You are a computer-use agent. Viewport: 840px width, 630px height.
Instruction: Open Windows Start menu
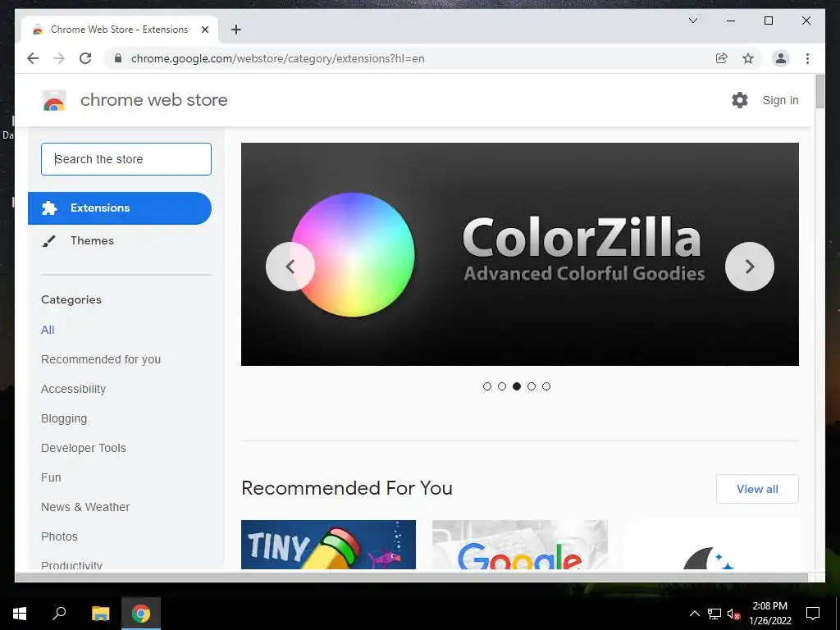pos(20,614)
